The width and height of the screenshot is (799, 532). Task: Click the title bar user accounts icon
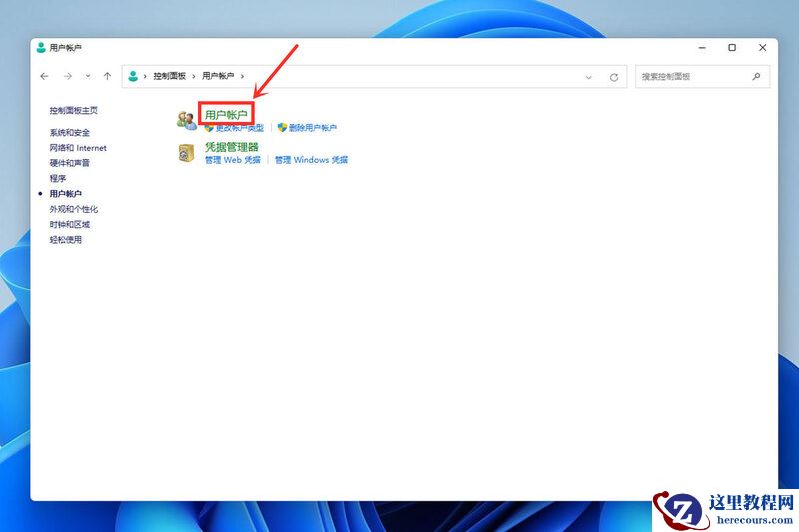click(x=41, y=47)
